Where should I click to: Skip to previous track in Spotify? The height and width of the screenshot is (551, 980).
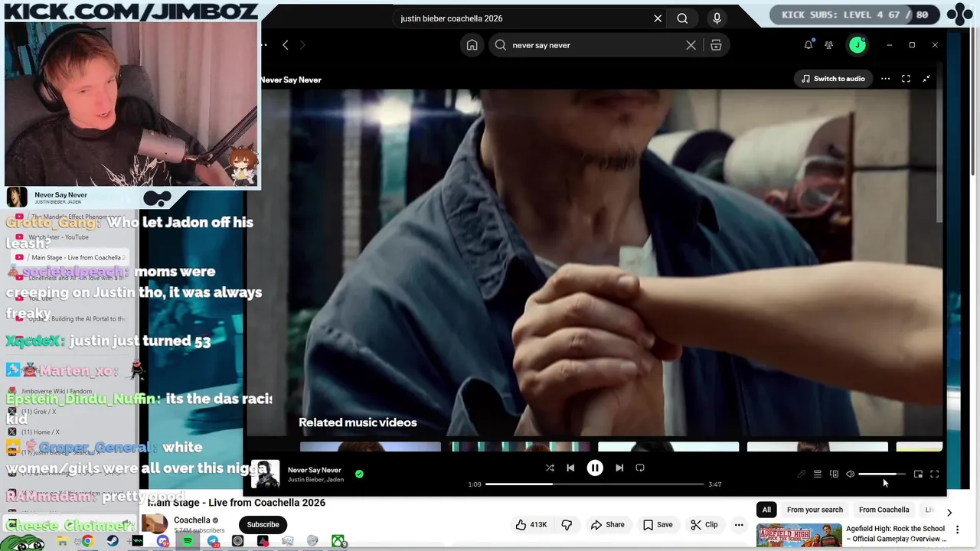570,468
